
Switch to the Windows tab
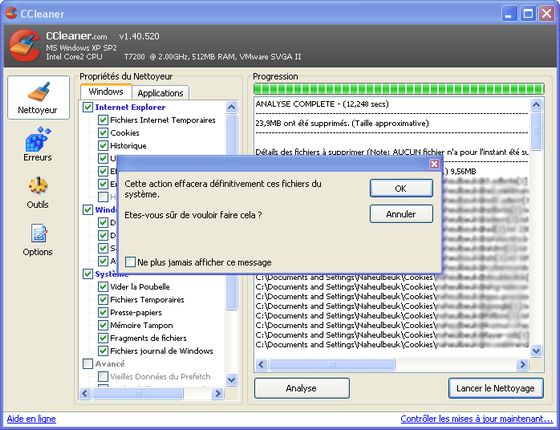point(106,92)
